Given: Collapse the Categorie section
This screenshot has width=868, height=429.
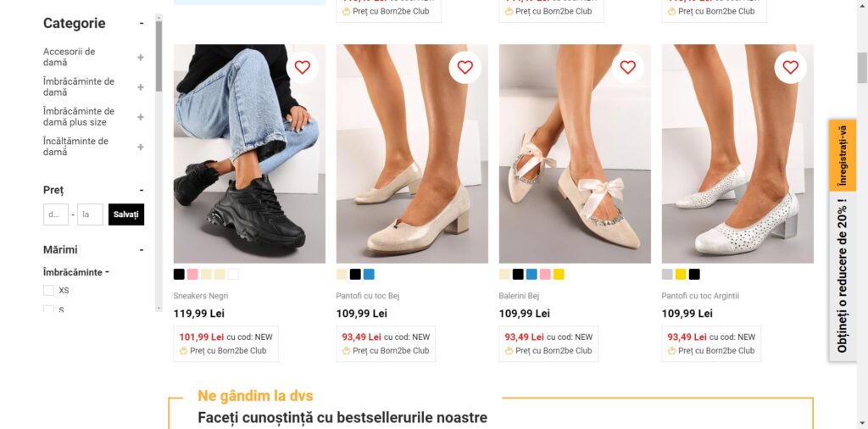Looking at the screenshot, I should point(142,24).
